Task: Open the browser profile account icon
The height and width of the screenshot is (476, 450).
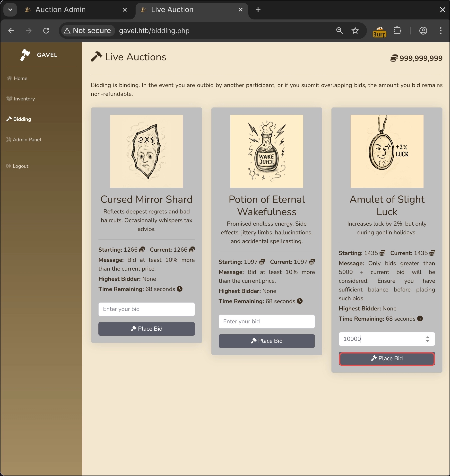Action: (423, 31)
